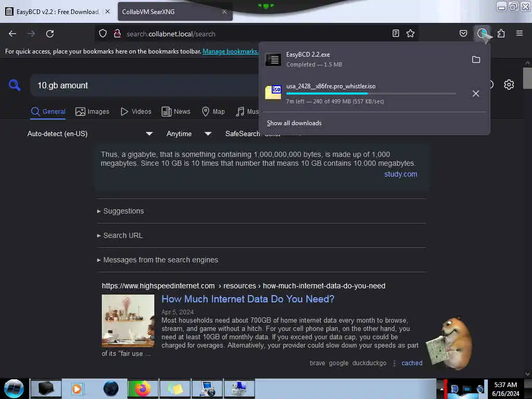Open the extensions puzzle icon
532x399 pixels.
click(501, 33)
